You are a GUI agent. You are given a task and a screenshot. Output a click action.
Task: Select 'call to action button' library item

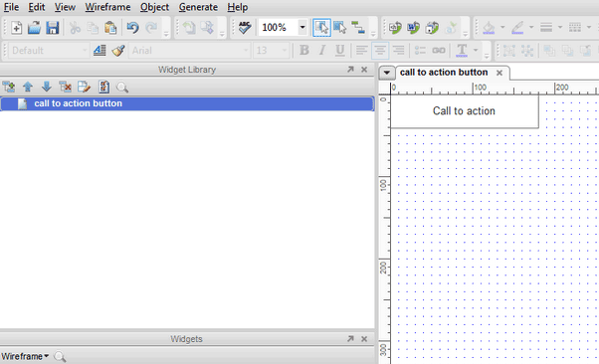coord(187,103)
